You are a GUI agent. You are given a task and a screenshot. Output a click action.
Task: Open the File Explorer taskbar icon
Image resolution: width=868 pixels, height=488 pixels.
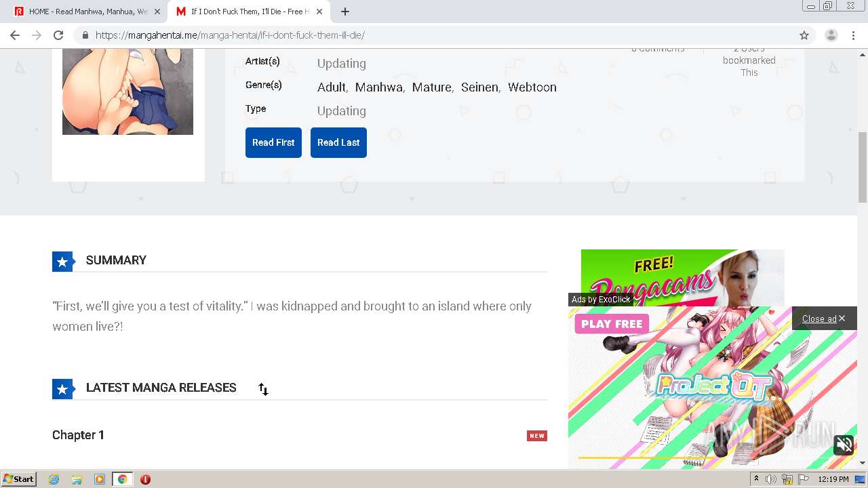(x=77, y=479)
